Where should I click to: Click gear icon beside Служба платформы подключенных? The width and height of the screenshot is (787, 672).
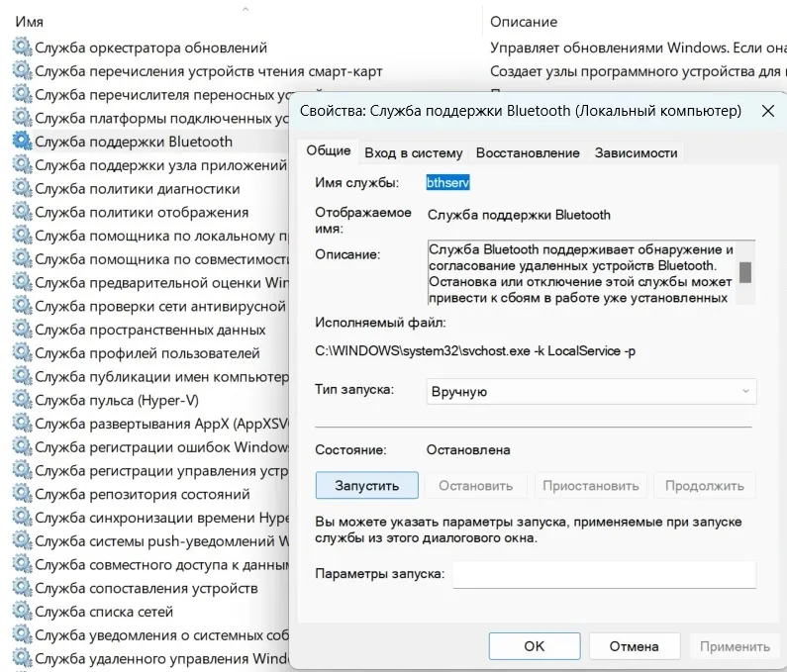click(x=22, y=118)
